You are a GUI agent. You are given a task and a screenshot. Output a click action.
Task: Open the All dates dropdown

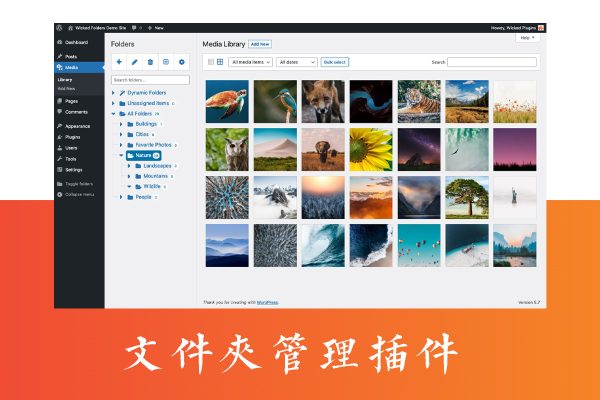coord(296,62)
